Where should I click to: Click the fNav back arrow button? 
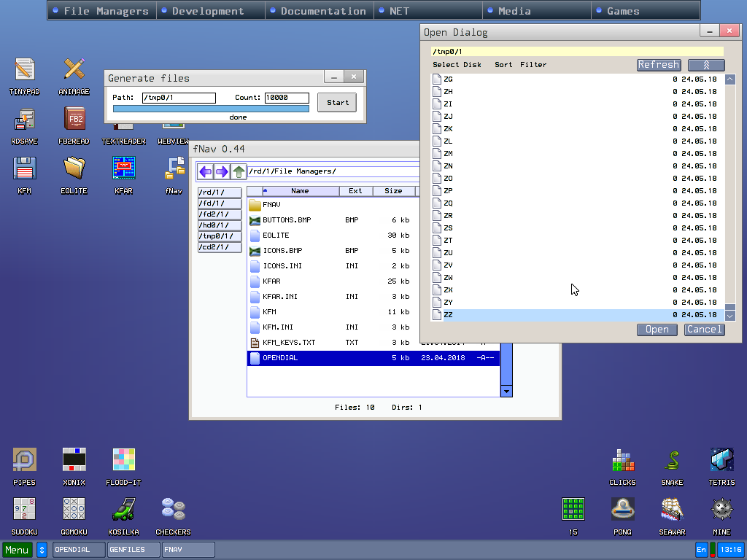(206, 172)
